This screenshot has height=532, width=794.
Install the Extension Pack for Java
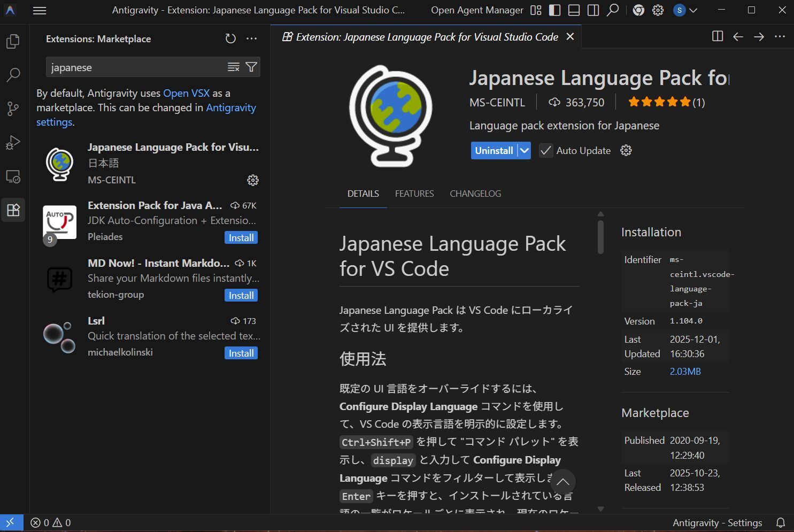click(x=241, y=238)
